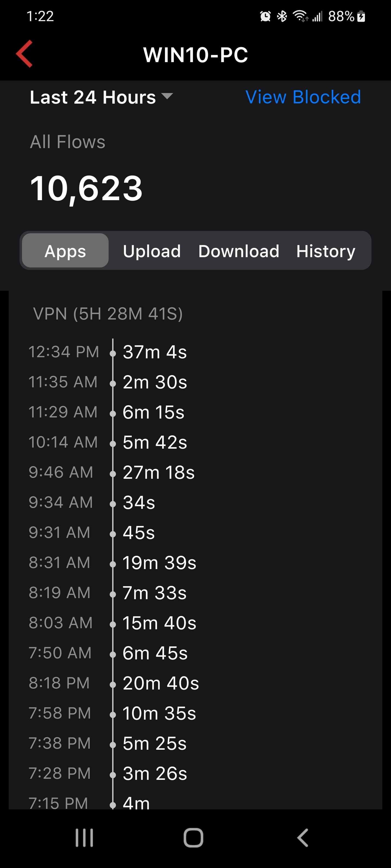Tap the 8:18 PM 20m 40s entry

pos(160,683)
